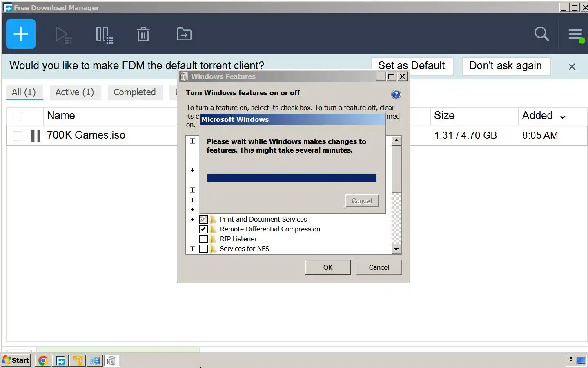This screenshot has height=368, width=588.
Task: Click the 1.31 / 4.70 GB size value
Action: (465, 135)
